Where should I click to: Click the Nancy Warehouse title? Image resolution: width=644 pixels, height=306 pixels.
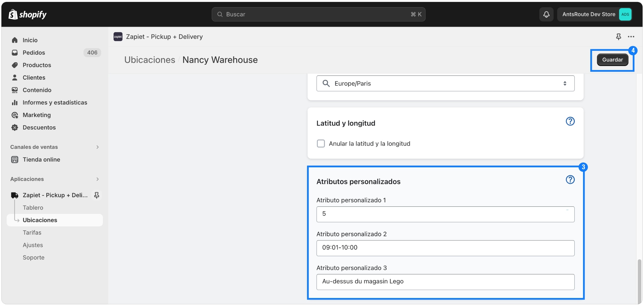(220, 60)
